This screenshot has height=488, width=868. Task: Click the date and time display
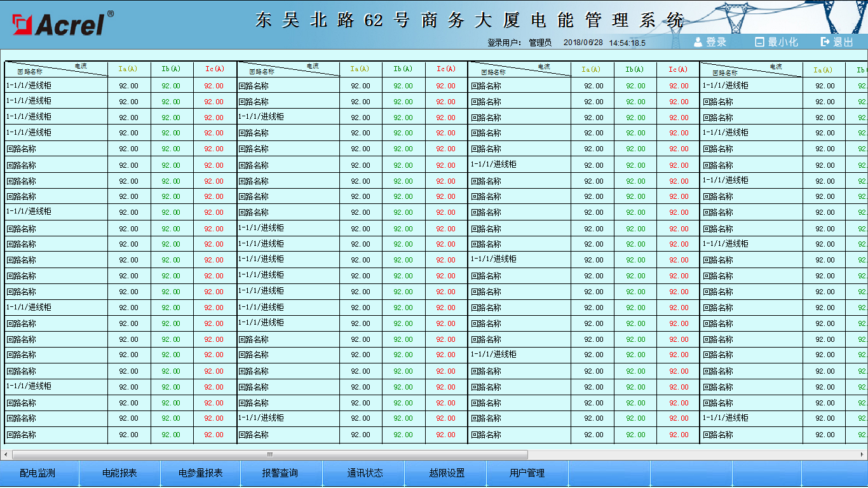click(604, 43)
